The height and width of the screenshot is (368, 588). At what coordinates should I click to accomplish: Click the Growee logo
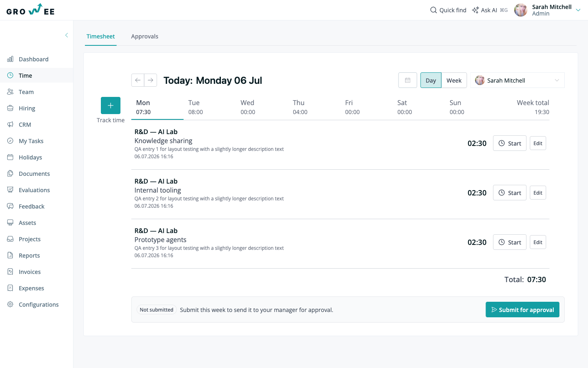point(31,10)
